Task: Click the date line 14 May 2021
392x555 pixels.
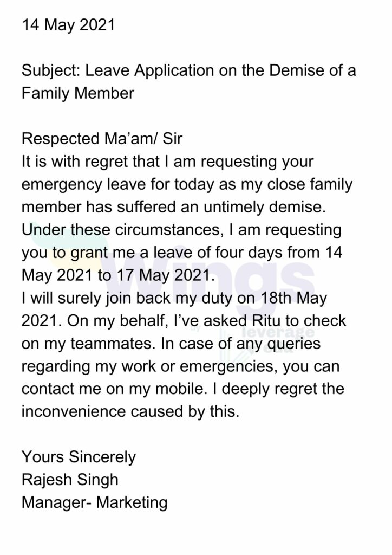Action: click(68, 25)
